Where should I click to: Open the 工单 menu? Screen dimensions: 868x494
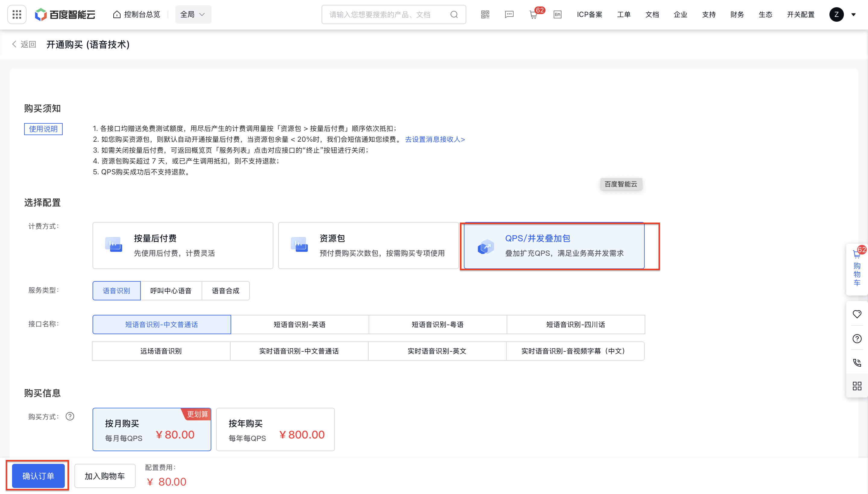tap(624, 14)
